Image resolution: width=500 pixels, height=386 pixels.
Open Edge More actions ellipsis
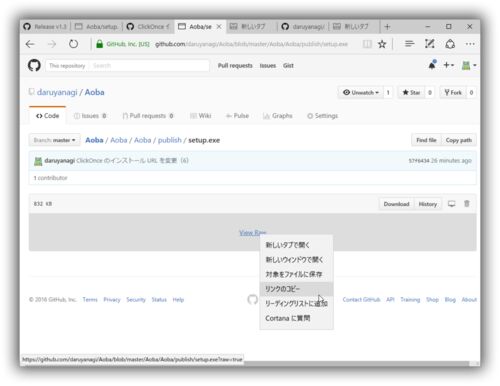(470, 44)
